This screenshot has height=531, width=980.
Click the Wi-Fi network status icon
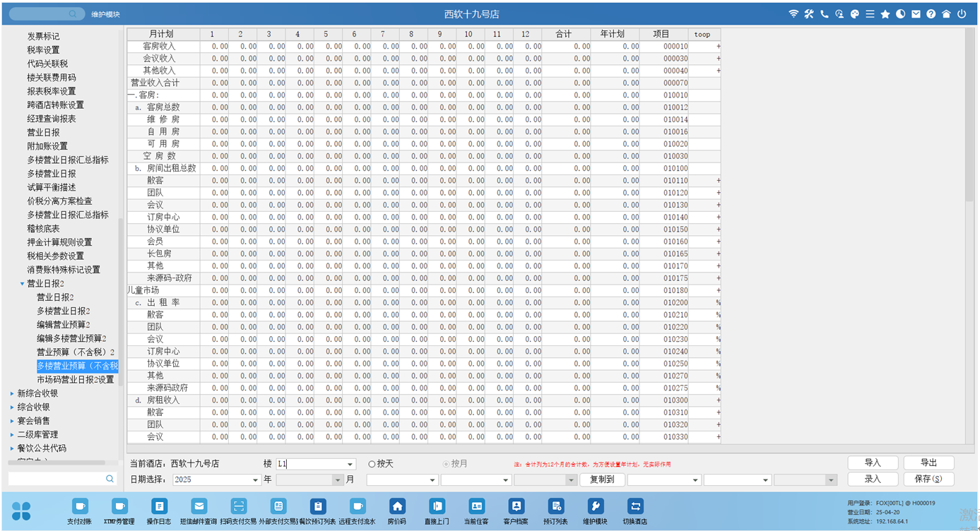coord(793,14)
